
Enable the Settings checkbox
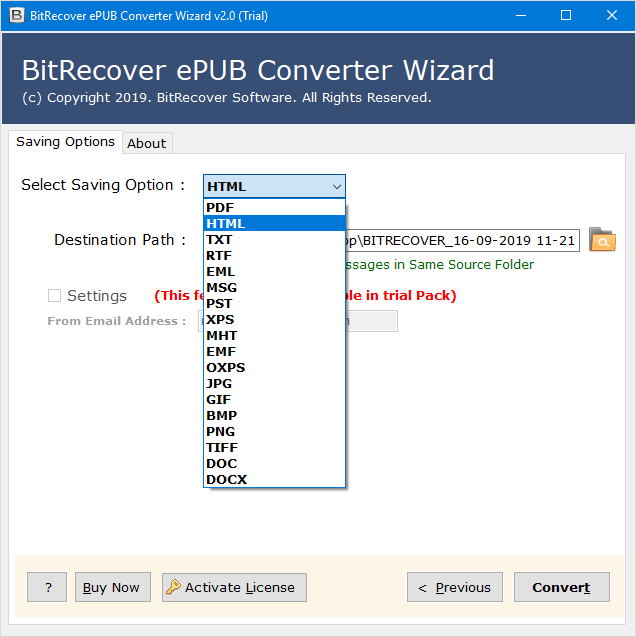pyautogui.click(x=54, y=295)
